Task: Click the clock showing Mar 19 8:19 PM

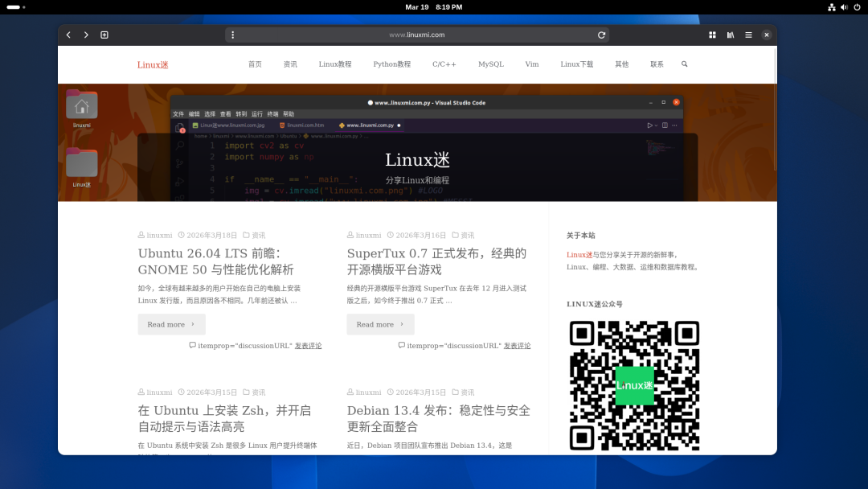Action: click(x=433, y=7)
